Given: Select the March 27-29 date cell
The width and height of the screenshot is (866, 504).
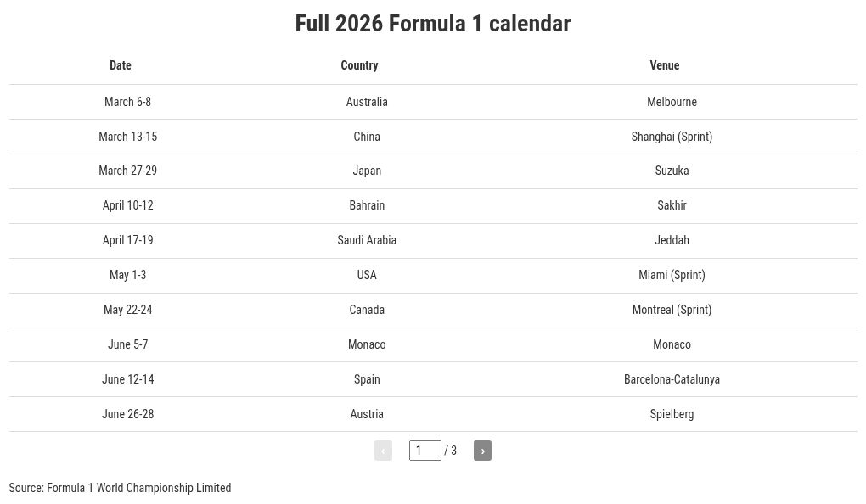Looking at the screenshot, I should [x=127, y=171].
